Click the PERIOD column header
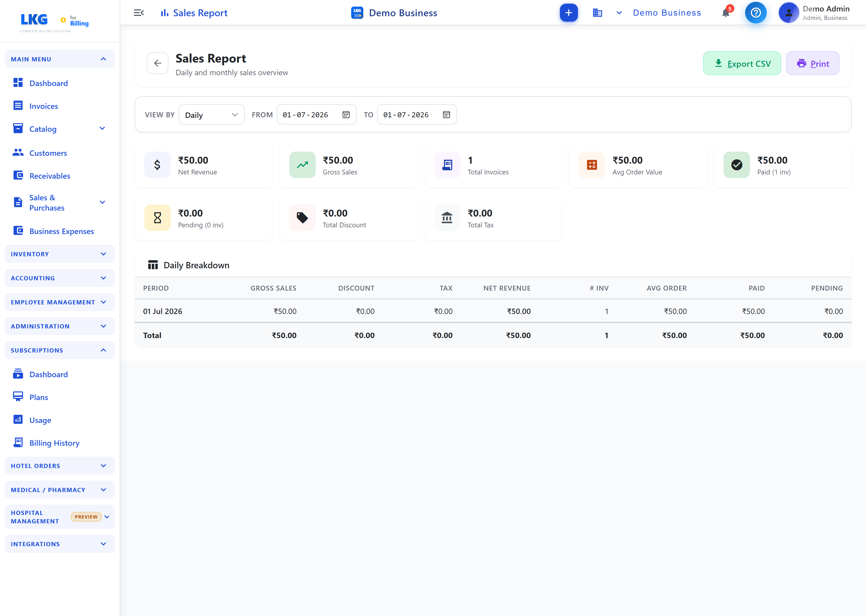866x616 pixels. point(156,288)
